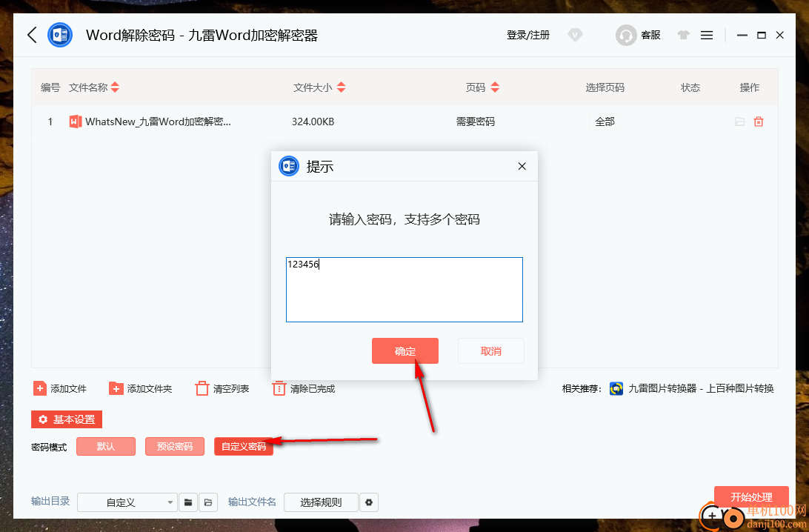Screen dimensions: 809x532
Task: Click 选择规则 for output filename
Action: pyautogui.click(x=321, y=502)
